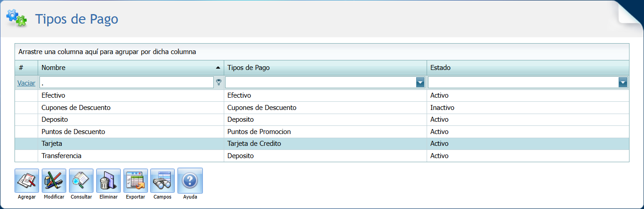Click the gears icon by Tipos de Pago title
644x209 pixels.
tap(16, 18)
